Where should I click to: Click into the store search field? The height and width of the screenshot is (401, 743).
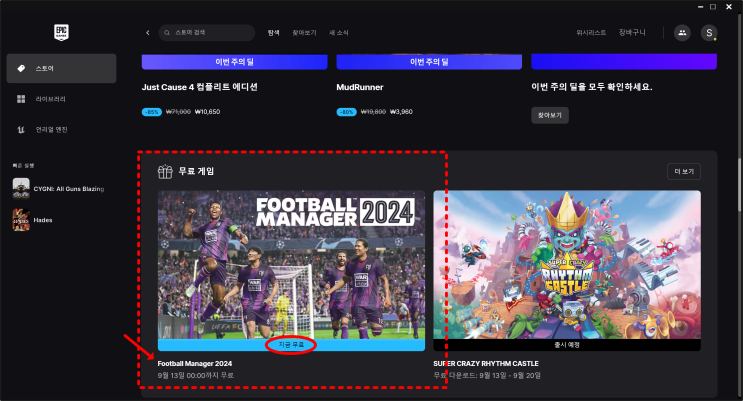point(207,33)
